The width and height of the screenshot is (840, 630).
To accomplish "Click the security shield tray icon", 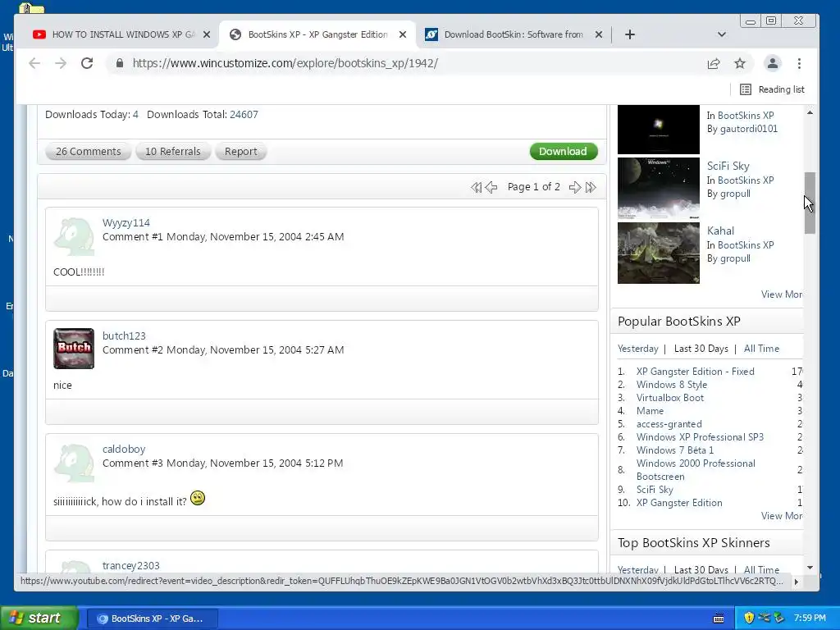I will (749, 619).
